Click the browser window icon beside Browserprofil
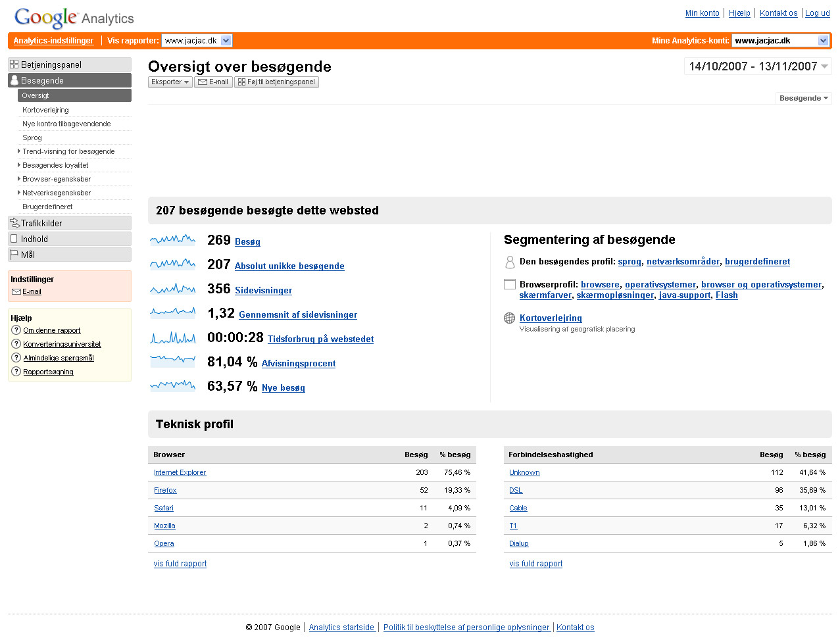Image resolution: width=840 pixels, height=640 pixels. [x=509, y=285]
